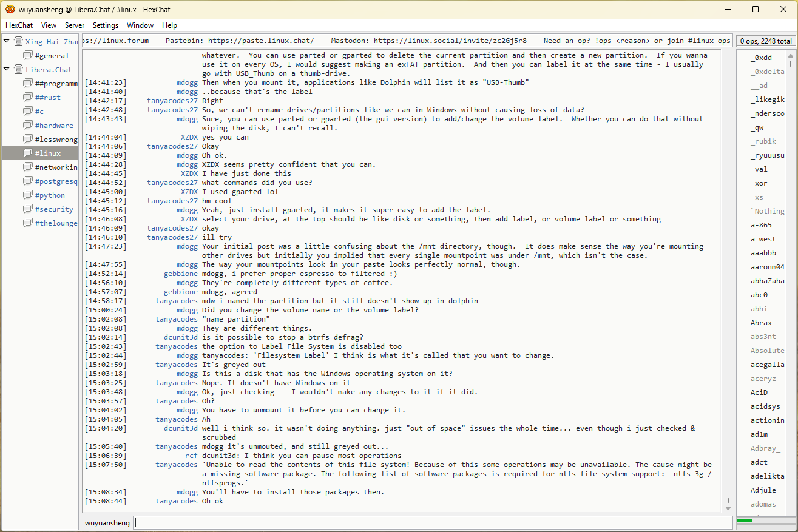Image resolution: width=798 pixels, height=532 pixels.
Task: Click the #python channel icon
Action: tap(28, 195)
